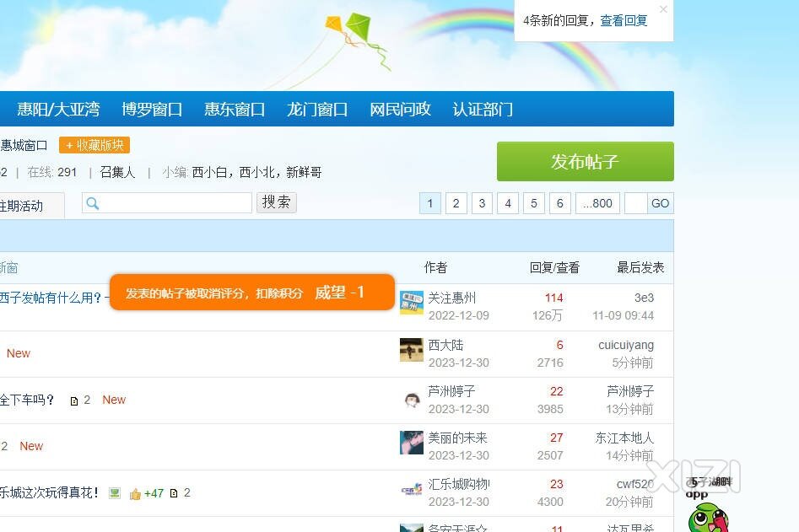
Task: Open last poster cwf520's link
Action: pos(635,484)
